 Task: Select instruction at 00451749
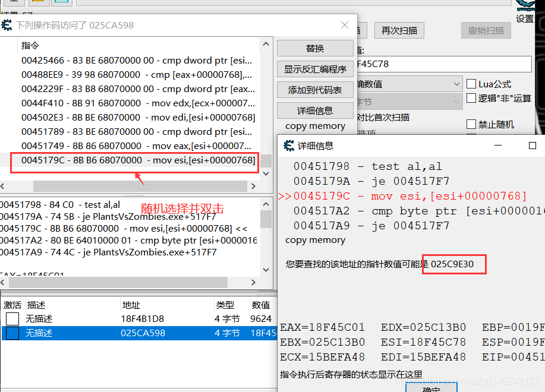click(x=136, y=146)
